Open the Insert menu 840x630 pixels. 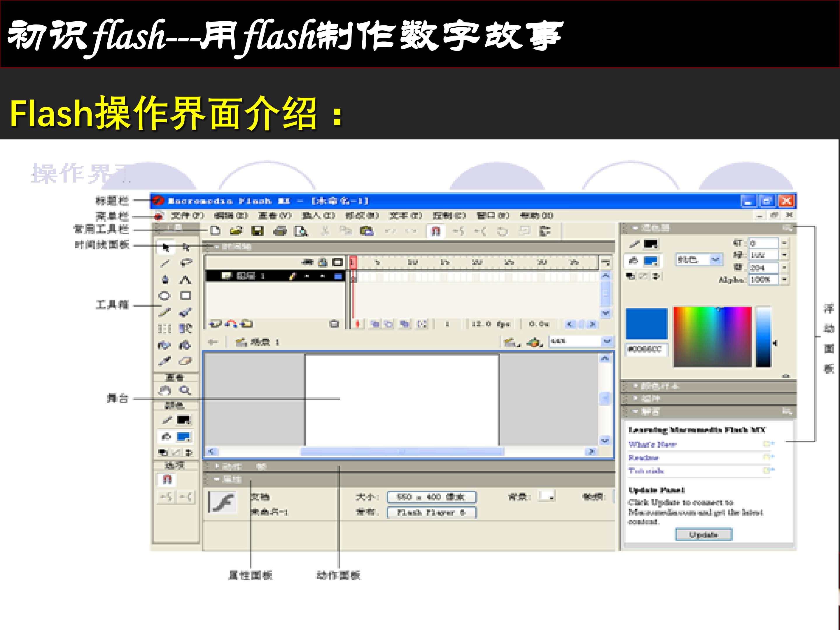pyautogui.click(x=318, y=216)
